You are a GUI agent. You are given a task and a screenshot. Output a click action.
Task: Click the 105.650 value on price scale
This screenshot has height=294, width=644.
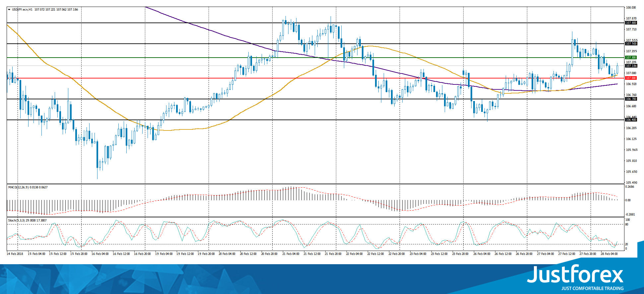[631, 172]
